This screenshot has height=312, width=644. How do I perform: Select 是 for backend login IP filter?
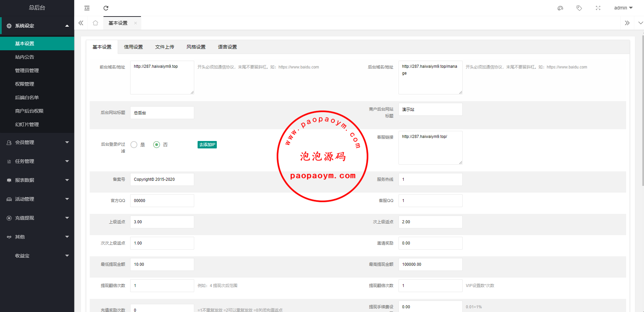tap(134, 145)
